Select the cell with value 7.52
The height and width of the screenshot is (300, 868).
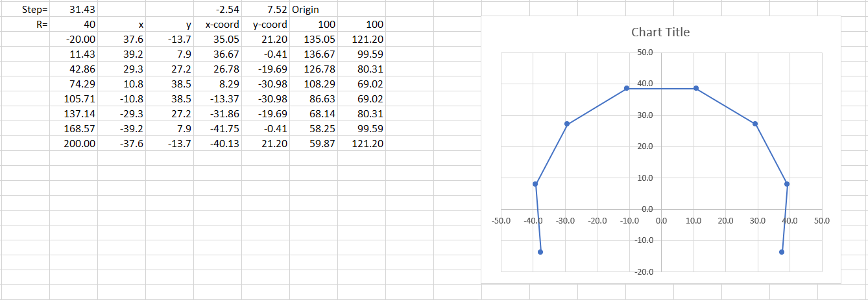(274, 10)
